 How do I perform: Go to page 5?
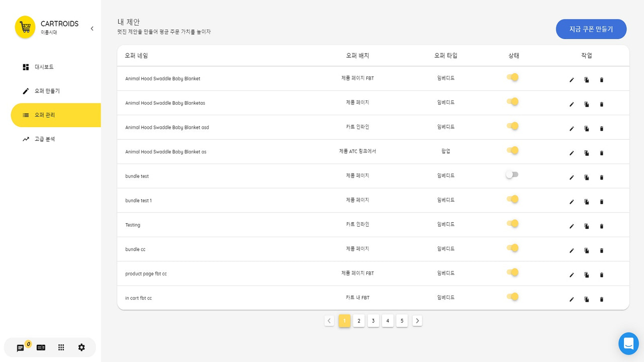pyautogui.click(x=402, y=321)
